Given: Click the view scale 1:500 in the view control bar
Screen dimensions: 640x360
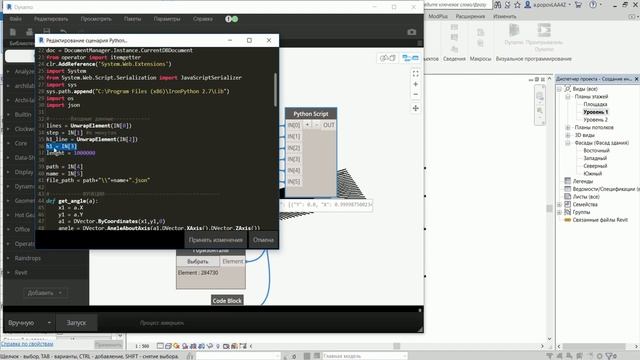Looking at the screenshot, I should (142, 346).
